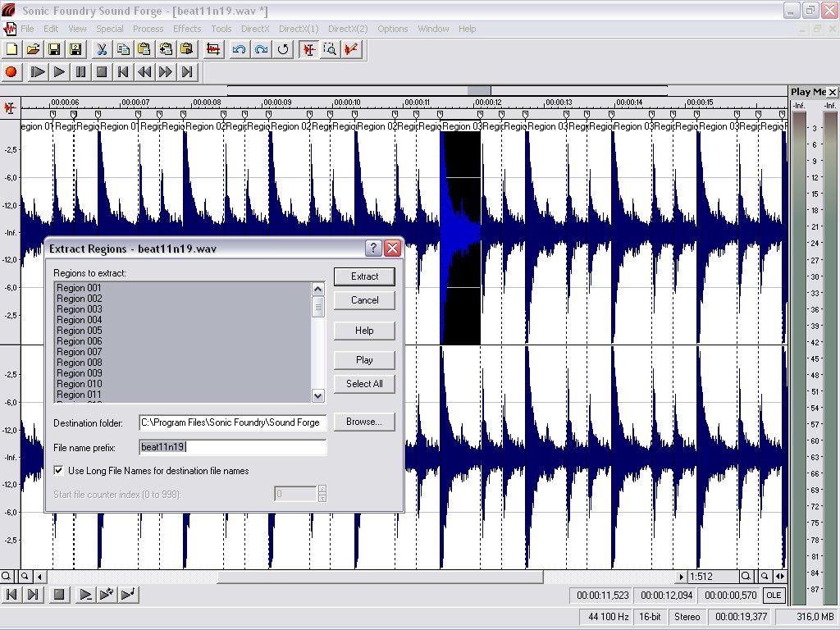
Task: Copy selection with toolbar icon
Action: (x=123, y=49)
